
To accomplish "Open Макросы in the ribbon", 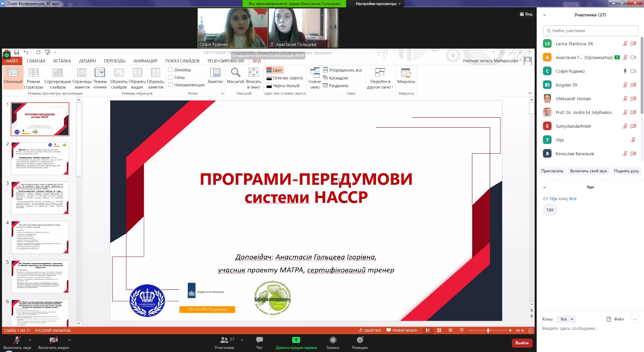I will (406, 76).
